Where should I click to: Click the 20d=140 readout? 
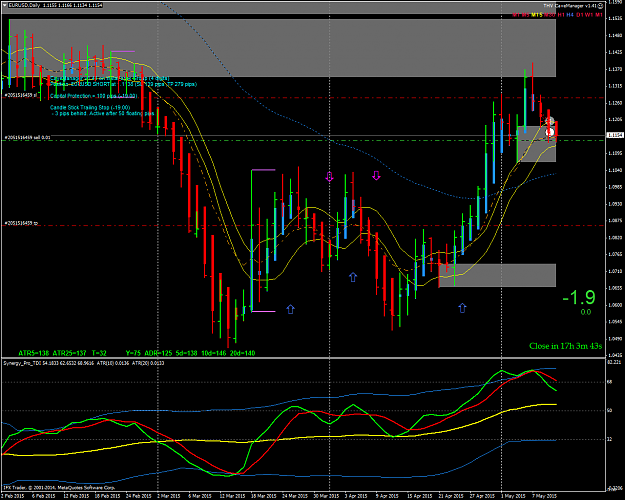point(242,353)
